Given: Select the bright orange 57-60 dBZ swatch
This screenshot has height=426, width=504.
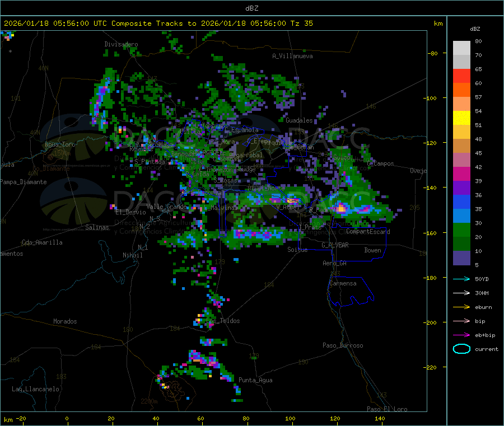Looking at the screenshot, I should pos(461,90).
